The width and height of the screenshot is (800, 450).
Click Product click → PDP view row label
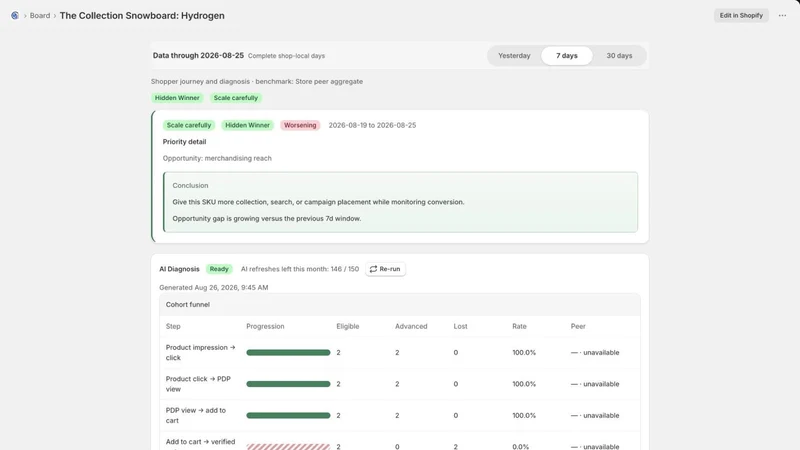pos(198,384)
